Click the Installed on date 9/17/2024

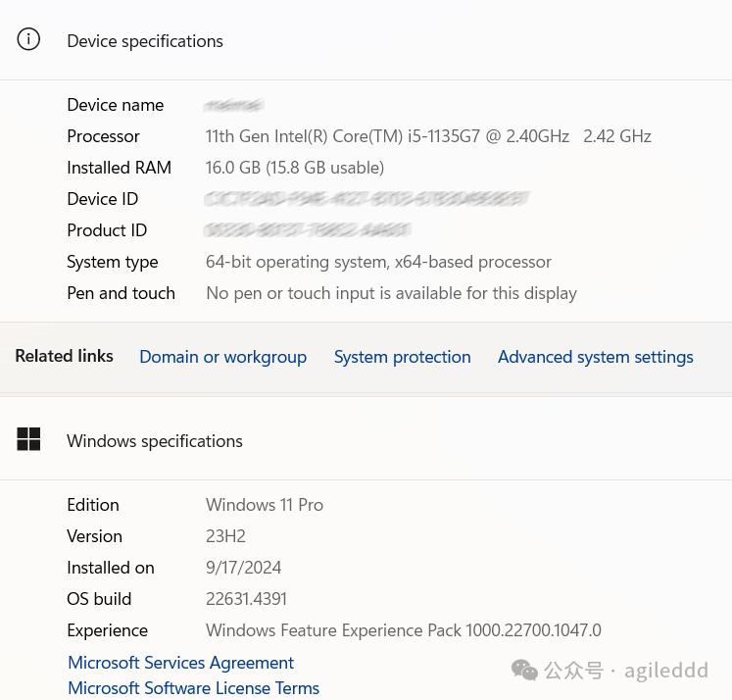[x=243, y=568]
